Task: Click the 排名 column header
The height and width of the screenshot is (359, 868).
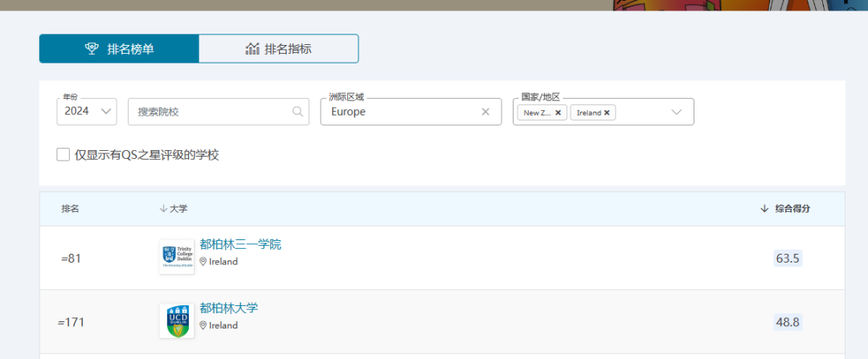Action: (x=70, y=209)
